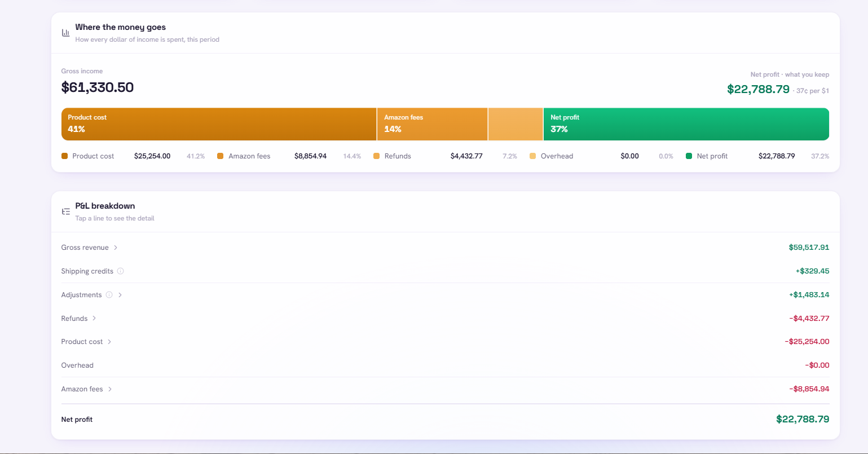This screenshot has width=868, height=454.
Task: Click the Amazon fees 14% bar segment
Action: click(433, 124)
